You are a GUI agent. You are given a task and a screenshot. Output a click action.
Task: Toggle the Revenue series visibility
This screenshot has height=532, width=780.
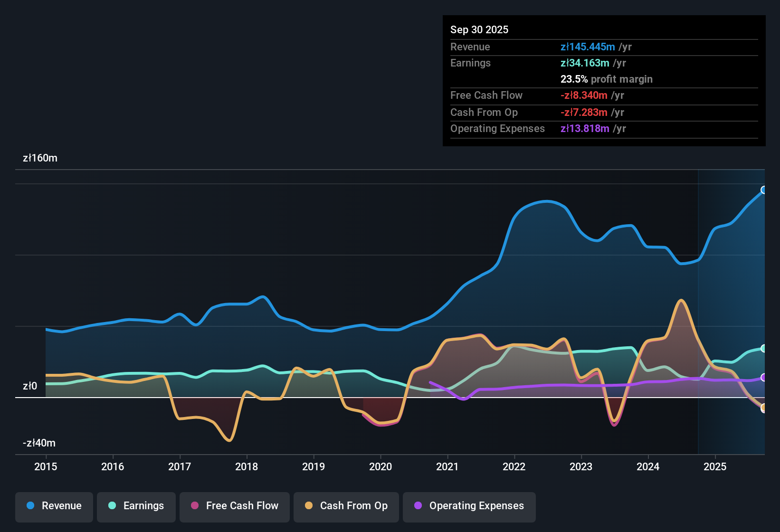pyautogui.click(x=54, y=506)
